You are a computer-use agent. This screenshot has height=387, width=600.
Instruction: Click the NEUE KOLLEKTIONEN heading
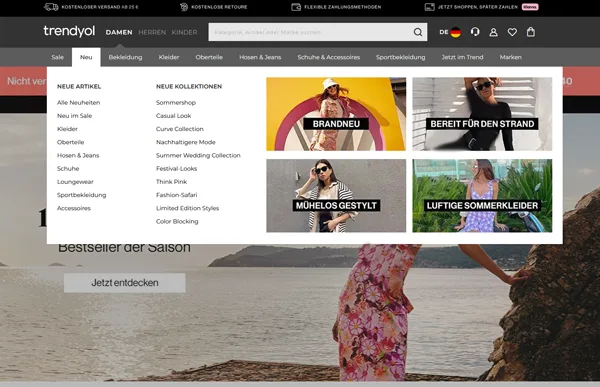tap(189, 87)
